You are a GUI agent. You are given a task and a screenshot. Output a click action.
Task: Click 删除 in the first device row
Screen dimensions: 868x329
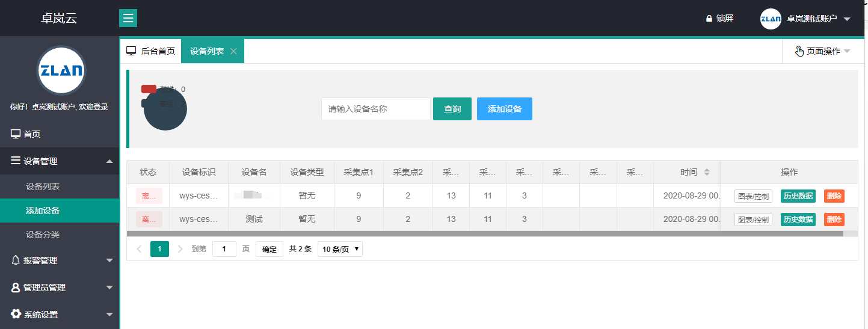[834, 195]
